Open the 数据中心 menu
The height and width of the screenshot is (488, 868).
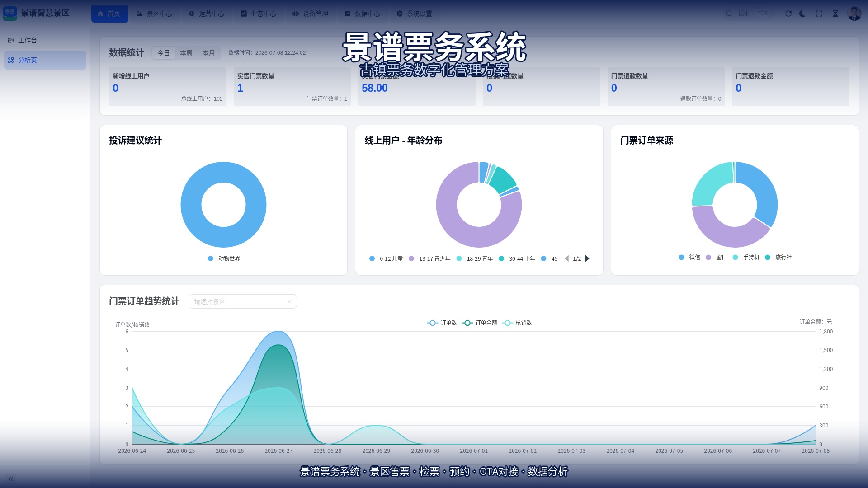(x=363, y=14)
